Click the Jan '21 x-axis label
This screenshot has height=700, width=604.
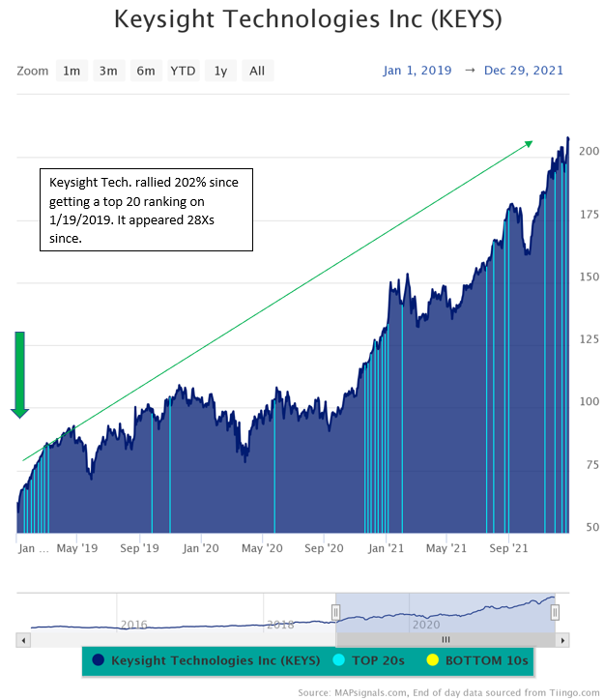(x=386, y=548)
